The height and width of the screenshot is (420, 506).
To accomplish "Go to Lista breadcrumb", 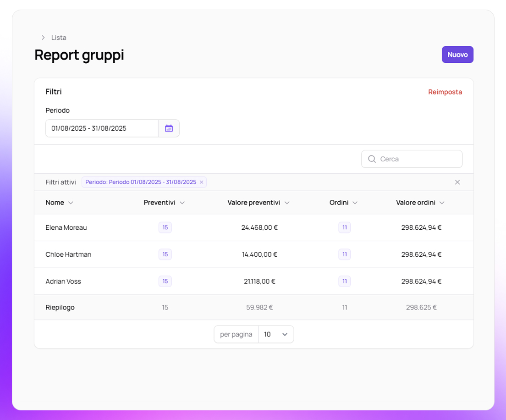I will (x=59, y=38).
